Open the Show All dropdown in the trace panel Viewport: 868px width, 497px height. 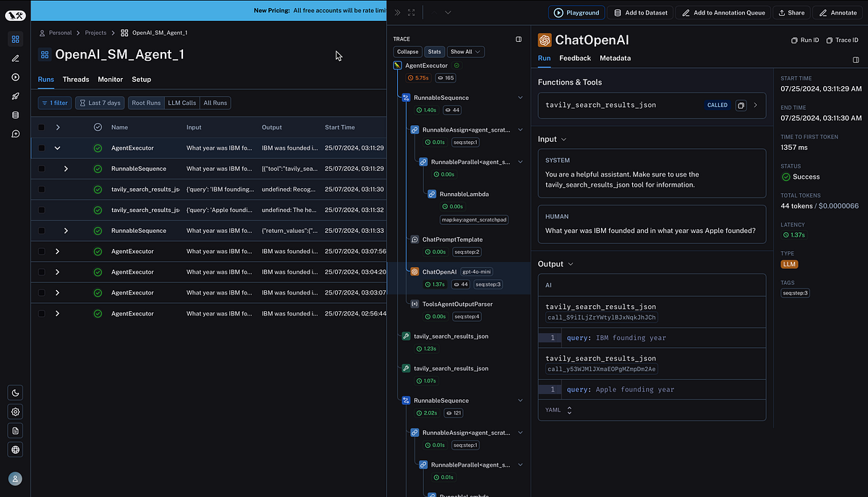465,51
